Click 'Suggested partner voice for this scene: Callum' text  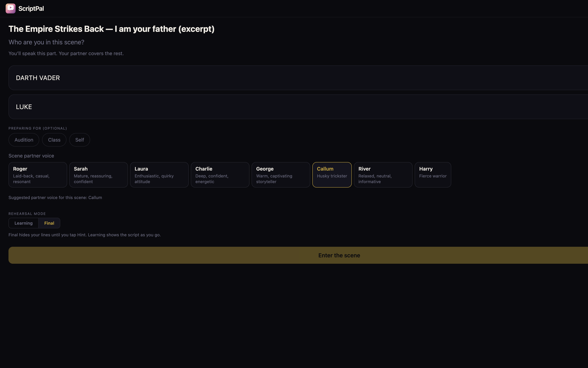[x=55, y=198]
